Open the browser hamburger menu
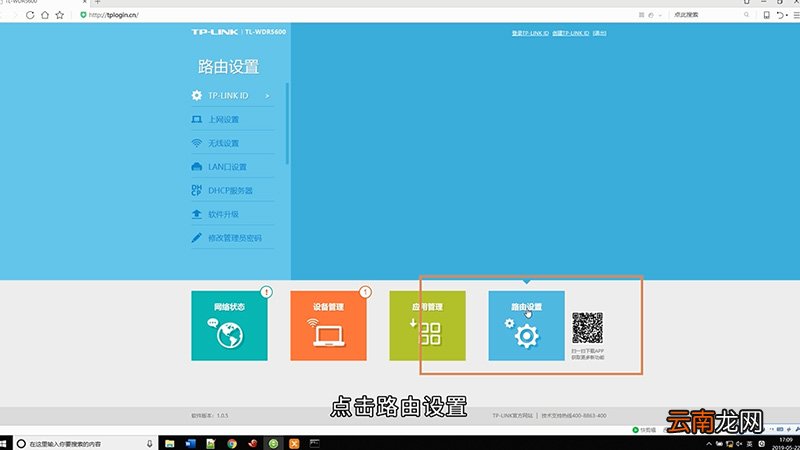Image resolution: width=800 pixels, height=450 pixels. tap(796, 15)
